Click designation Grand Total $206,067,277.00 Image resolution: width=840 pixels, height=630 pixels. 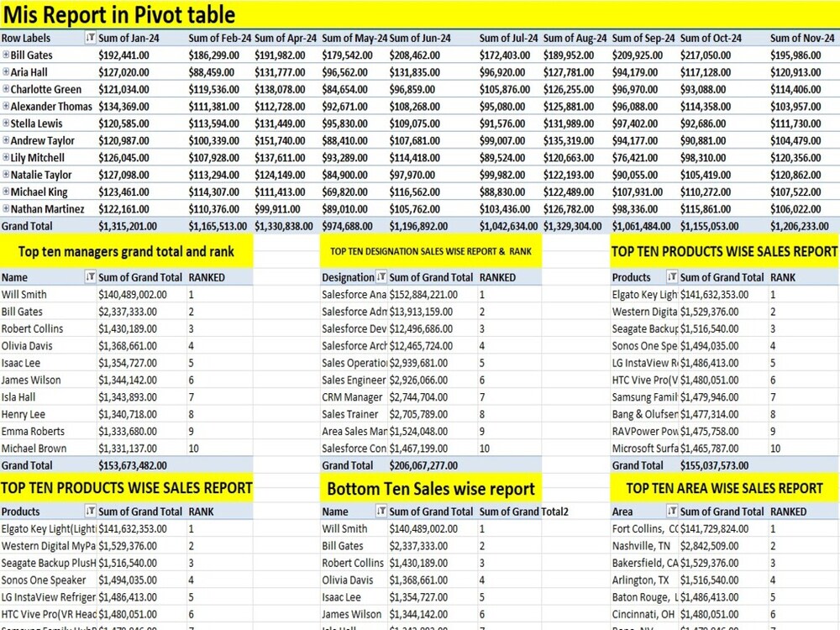423,465
